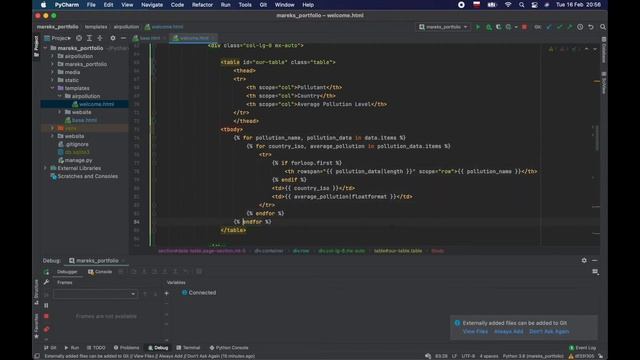This screenshot has height=360, width=640.
Task: Open run configuration dropdown mareks_portfolio
Action: 443,27
